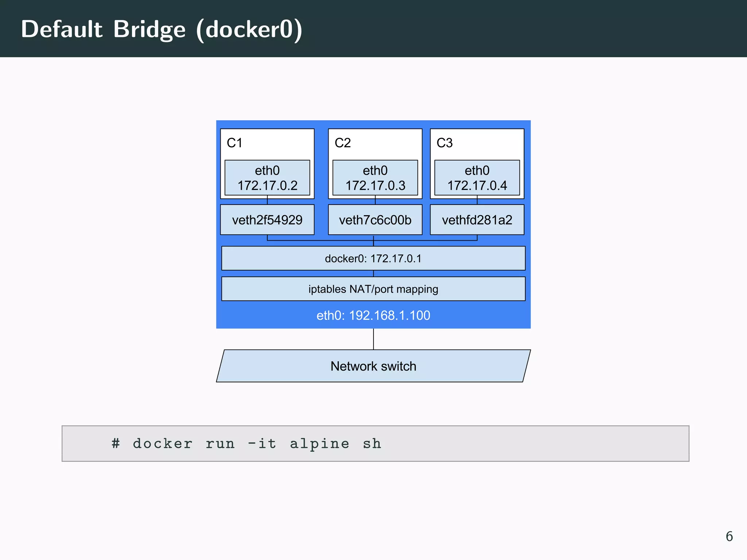Click the line between host and switch
The image size is (747, 560).
point(373,339)
